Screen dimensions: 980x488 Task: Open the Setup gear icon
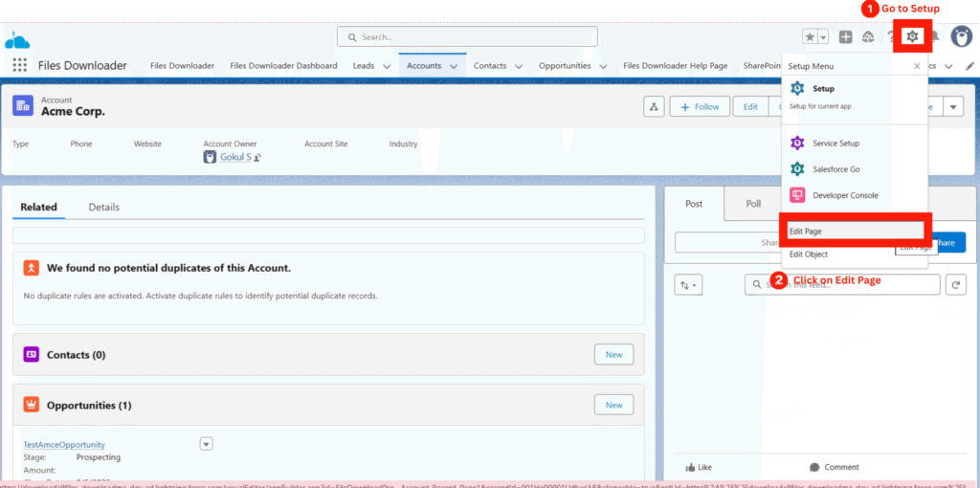(912, 36)
